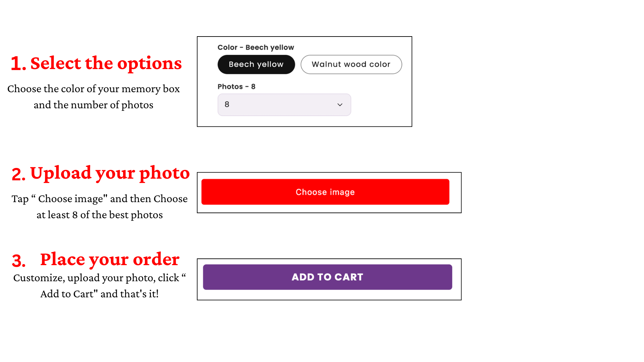Viewport: 644px width, 362px height.
Task: Click the "Photos - 8" label
Action: [x=236, y=87]
